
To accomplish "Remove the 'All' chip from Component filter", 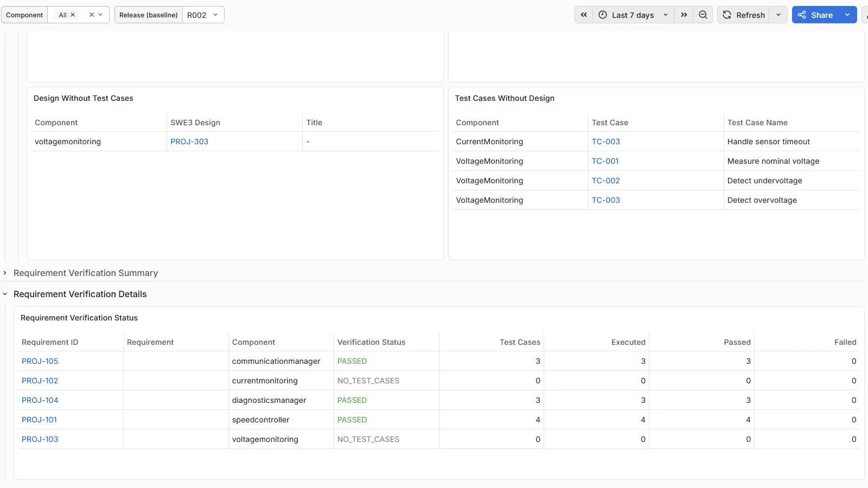I will [x=73, y=15].
